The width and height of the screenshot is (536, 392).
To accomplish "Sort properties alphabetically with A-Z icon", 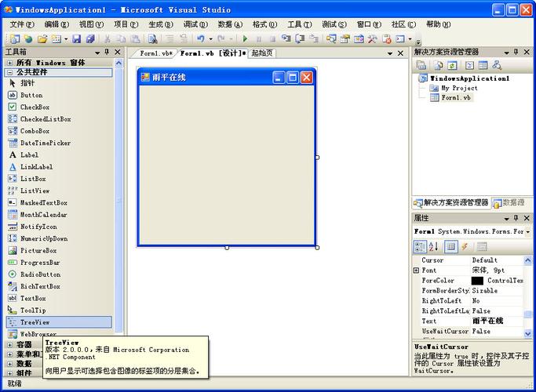I will (434, 246).
